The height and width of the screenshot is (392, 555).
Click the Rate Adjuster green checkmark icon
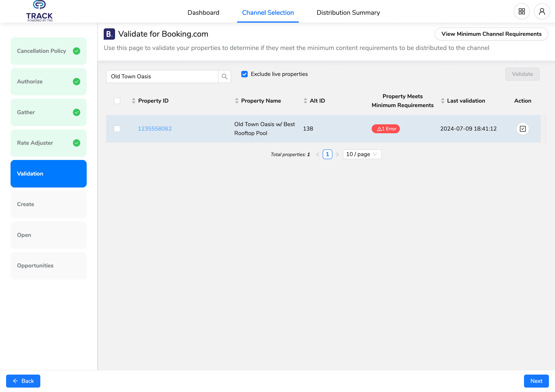(77, 143)
